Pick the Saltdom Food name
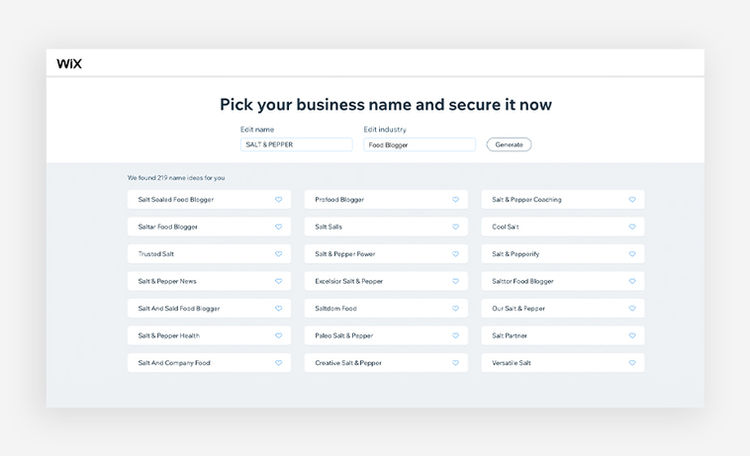 point(386,309)
